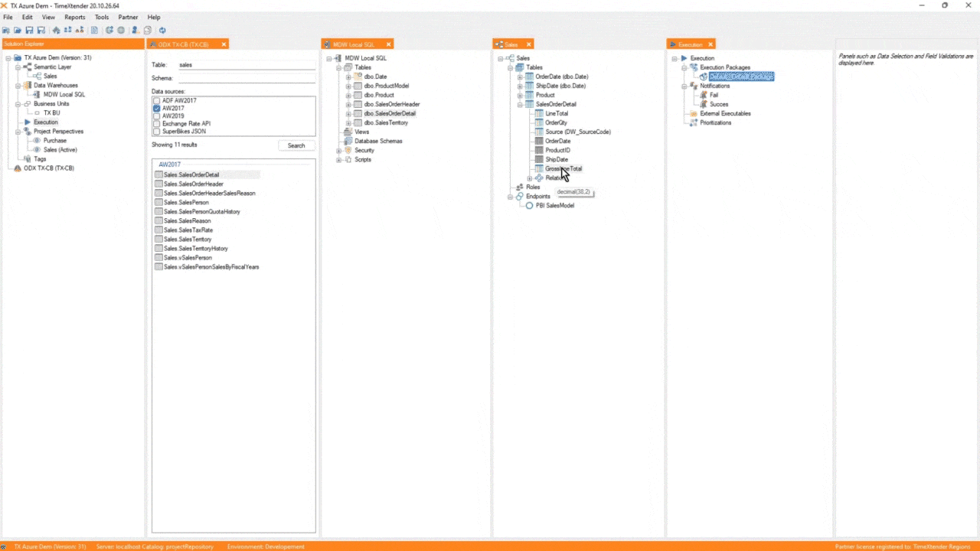Select the Fail notification bell icon
Screen dimensions: 980x551
[x=704, y=95]
